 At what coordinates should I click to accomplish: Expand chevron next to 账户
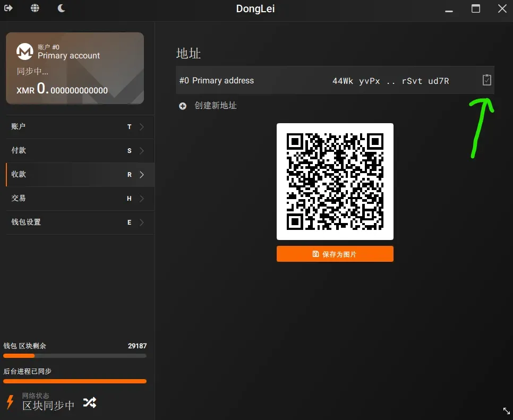(142, 127)
